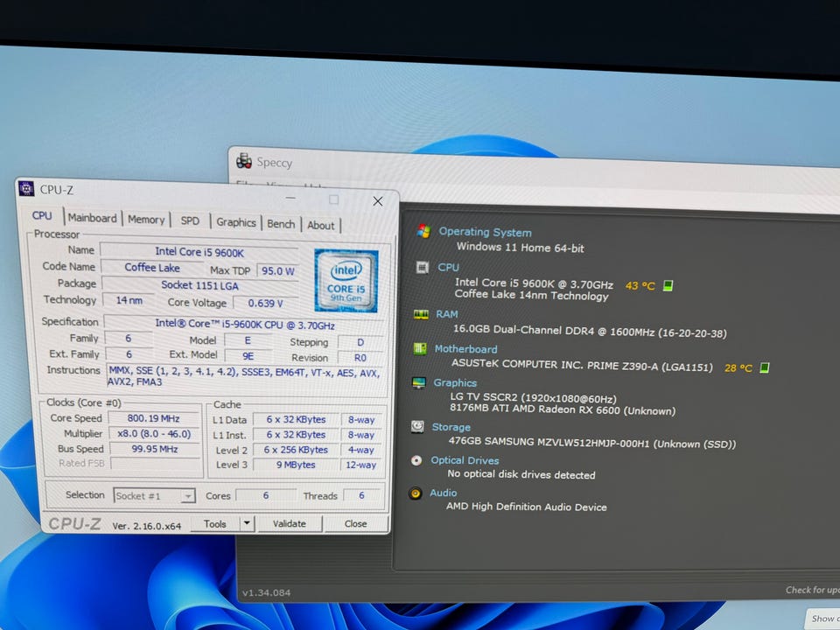840x630 pixels.
Task: Click the Audio speaker icon in Speccy
Action: [x=415, y=493]
